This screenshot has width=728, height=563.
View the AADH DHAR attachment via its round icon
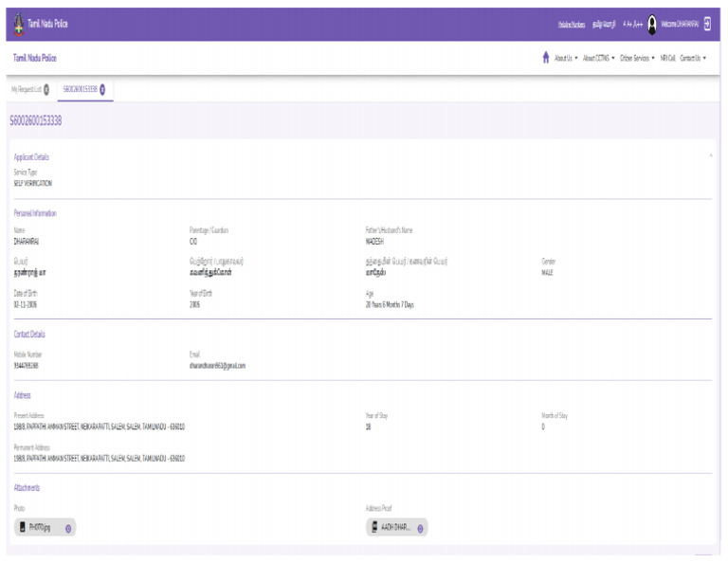[x=420, y=529]
